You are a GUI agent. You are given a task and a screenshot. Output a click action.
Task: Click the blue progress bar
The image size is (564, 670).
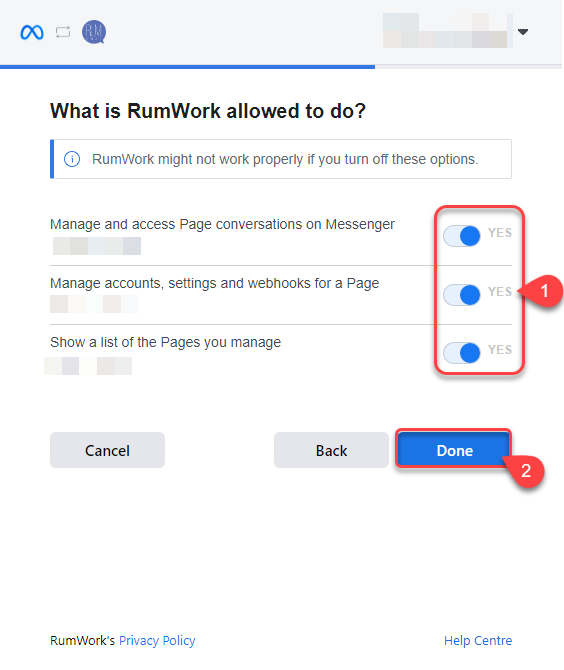188,67
